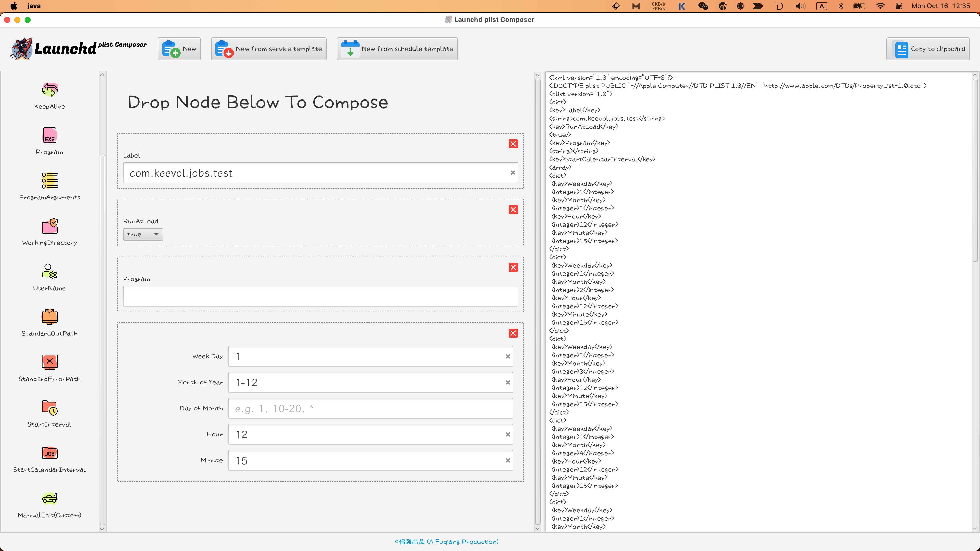Image resolution: width=980 pixels, height=551 pixels.
Task: Remove the Label node with red X
Action: pyautogui.click(x=513, y=144)
